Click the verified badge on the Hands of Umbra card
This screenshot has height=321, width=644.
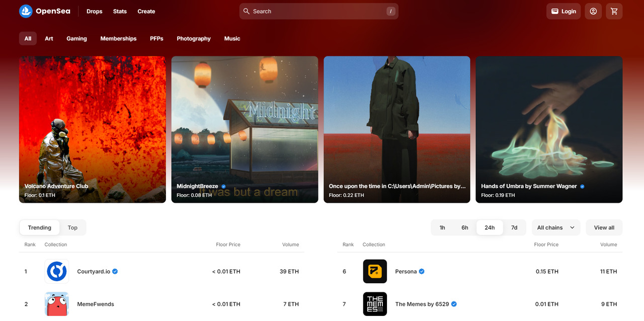(582, 186)
